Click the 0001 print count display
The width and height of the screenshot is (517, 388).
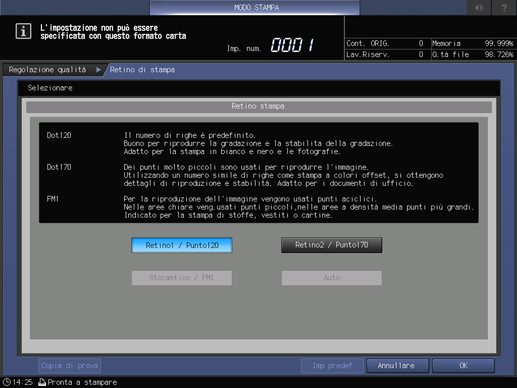coord(293,45)
